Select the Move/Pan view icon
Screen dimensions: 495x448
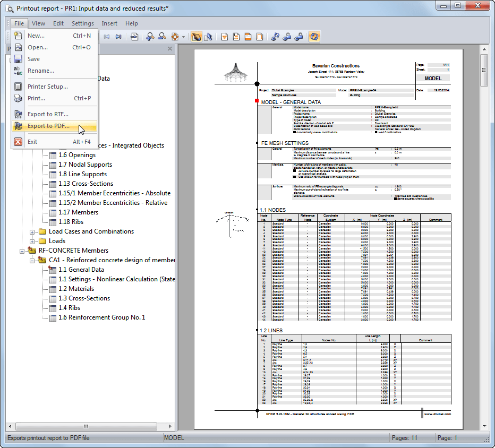(x=175, y=37)
